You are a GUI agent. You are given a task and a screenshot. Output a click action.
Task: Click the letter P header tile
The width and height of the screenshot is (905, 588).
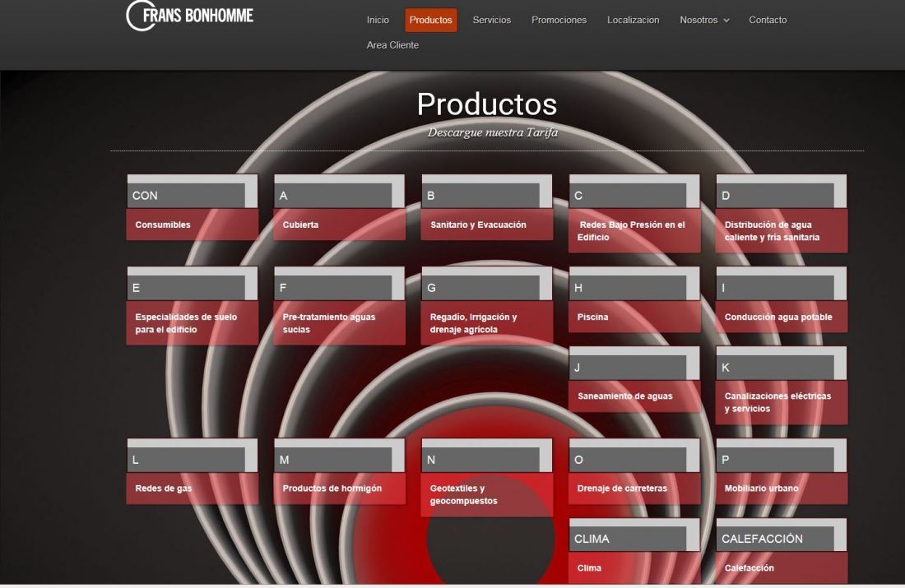point(782,456)
